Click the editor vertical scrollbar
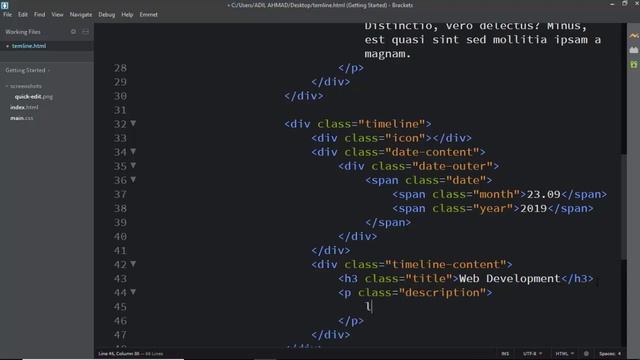 (623, 206)
